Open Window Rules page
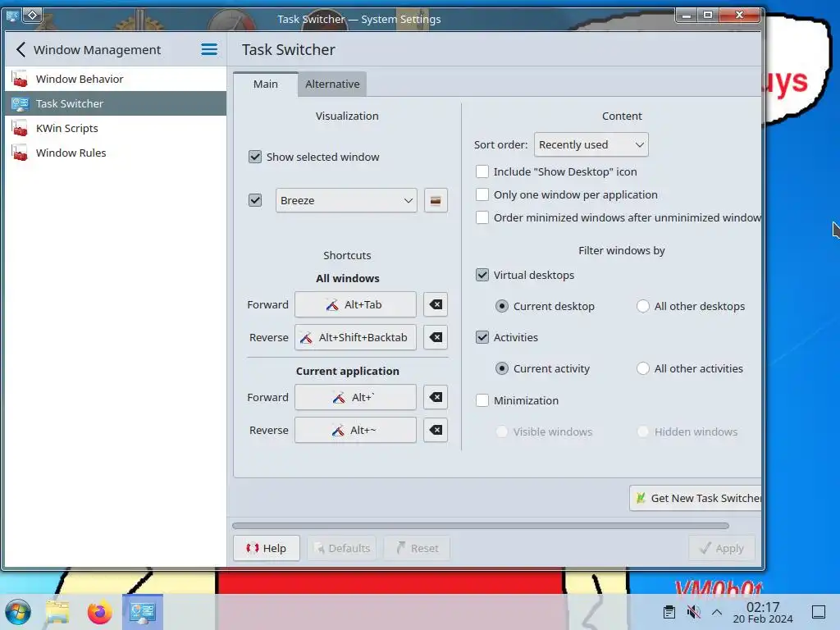Viewport: 840px width, 630px height. tap(115, 153)
